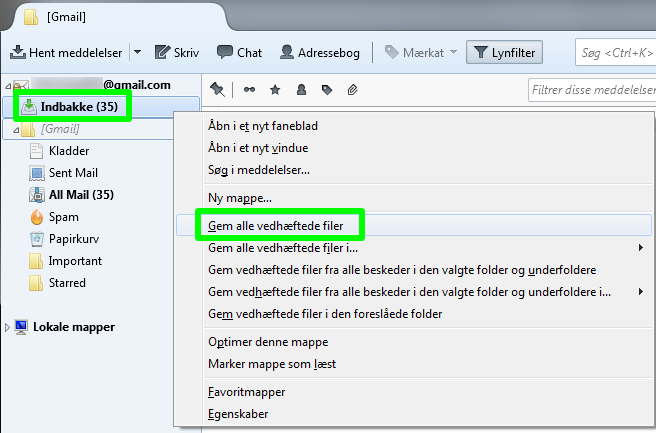Toggle the pin filter icon
656x433 pixels.
coord(218,89)
